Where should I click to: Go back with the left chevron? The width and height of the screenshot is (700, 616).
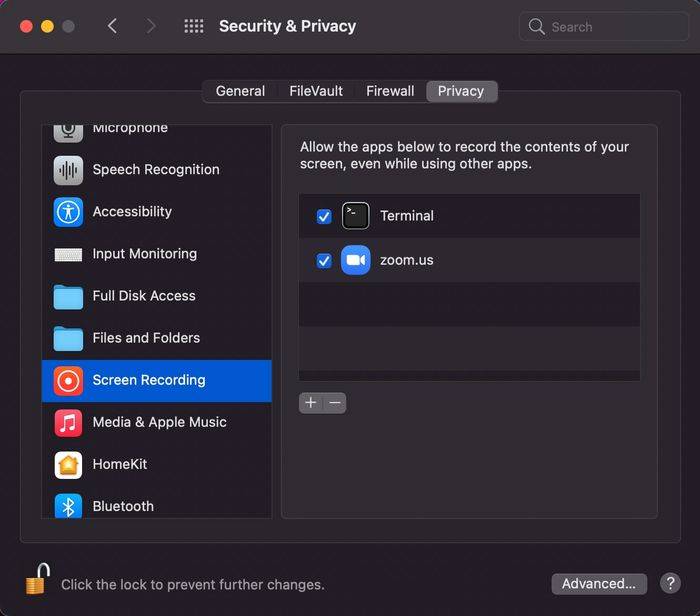tap(112, 26)
